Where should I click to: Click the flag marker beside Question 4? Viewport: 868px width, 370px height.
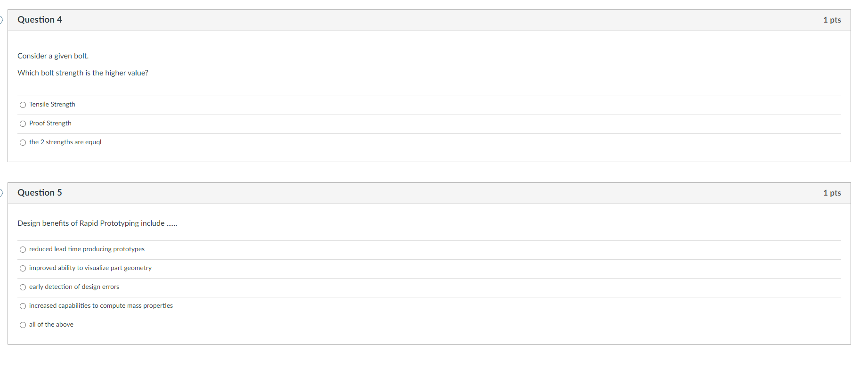click(x=1, y=20)
